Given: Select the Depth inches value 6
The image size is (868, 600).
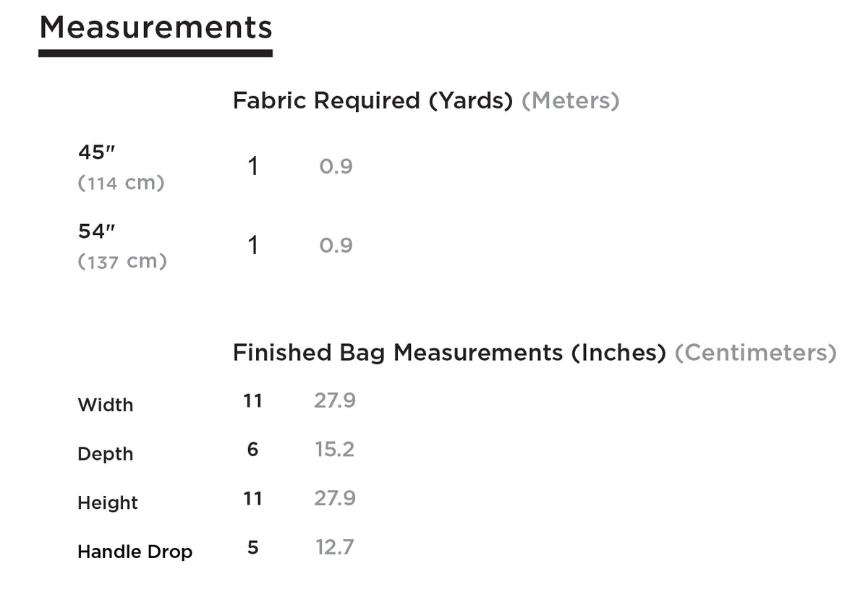Looking at the screenshot, I should 252,450.
